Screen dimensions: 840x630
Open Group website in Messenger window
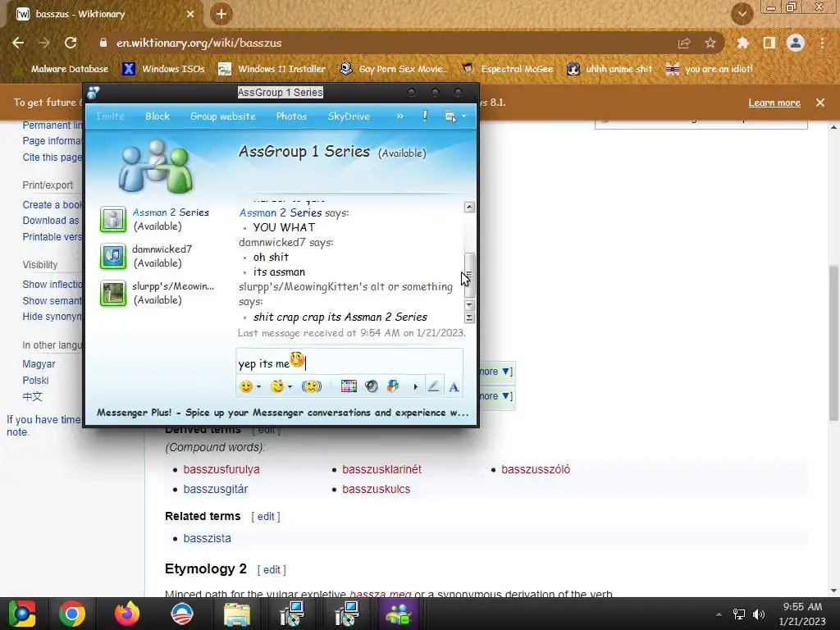[x=223, y=116]
